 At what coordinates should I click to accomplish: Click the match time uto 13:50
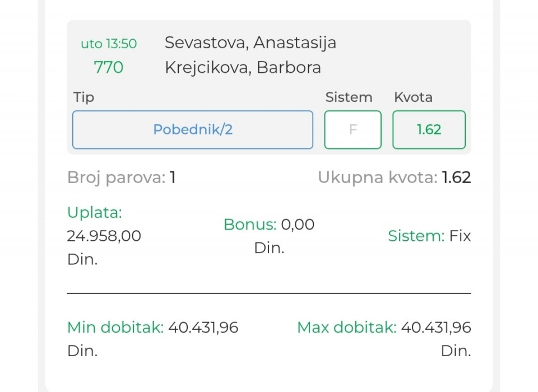tap(109, 44)
